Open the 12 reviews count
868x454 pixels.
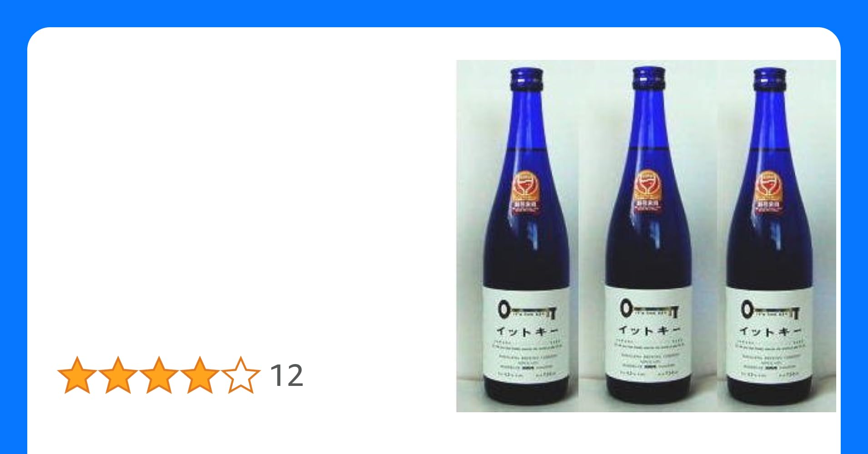(x=286, y=375)
